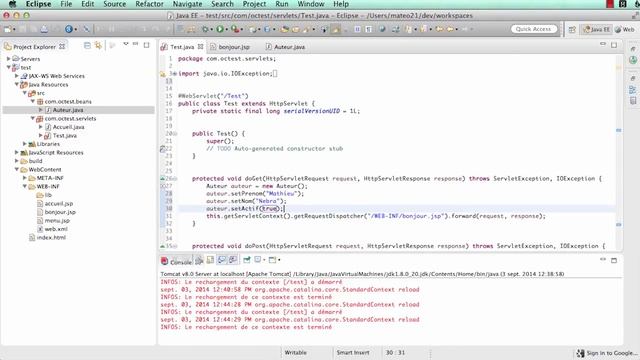
Task: Toggle Link with Editor in Project Explorer
Action: 98,45
